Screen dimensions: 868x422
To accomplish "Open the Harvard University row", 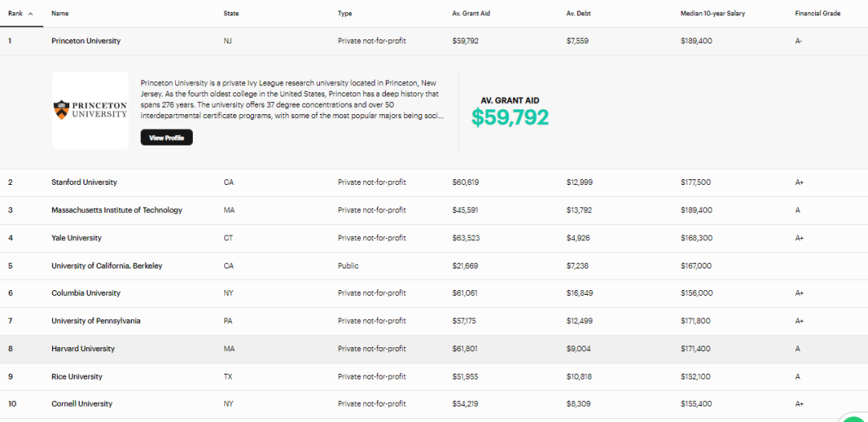I will coord(83,349).
